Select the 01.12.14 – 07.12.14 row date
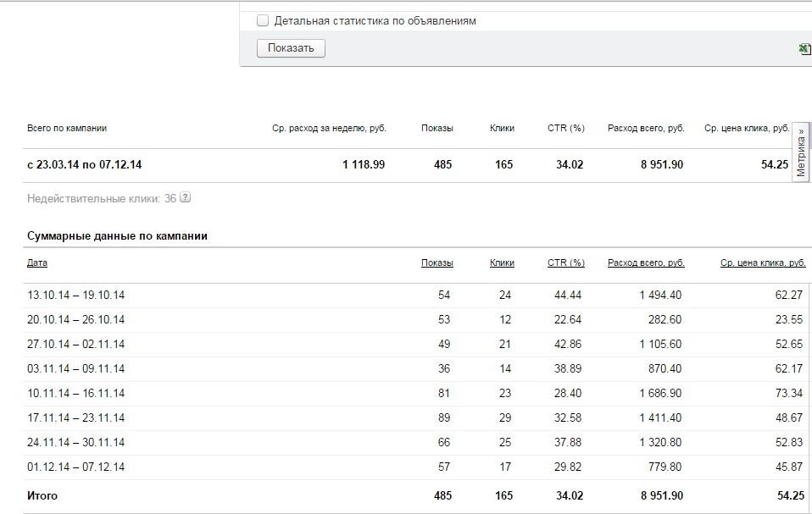 coord(76,467)
